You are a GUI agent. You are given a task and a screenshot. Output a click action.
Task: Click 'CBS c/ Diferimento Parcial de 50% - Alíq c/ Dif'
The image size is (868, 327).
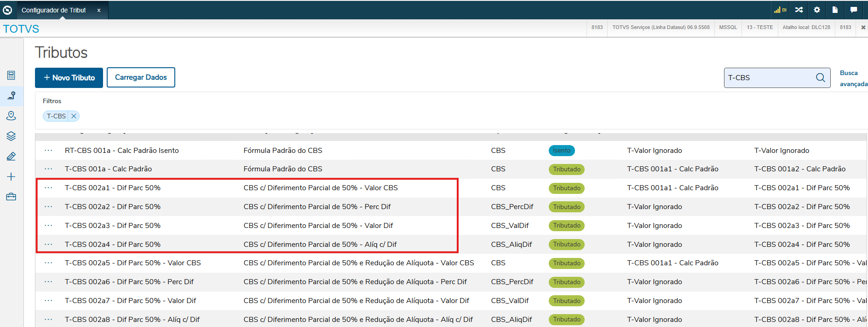click(x=320, y=245)
